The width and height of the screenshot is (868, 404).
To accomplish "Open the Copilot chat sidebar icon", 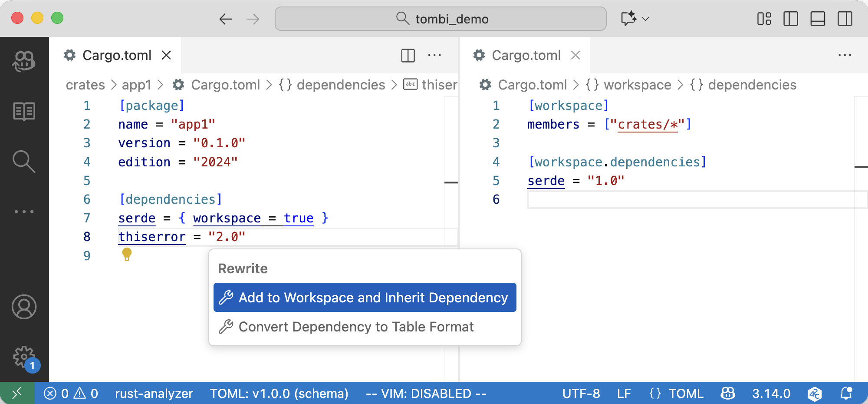I will click(x=24, y=61).
